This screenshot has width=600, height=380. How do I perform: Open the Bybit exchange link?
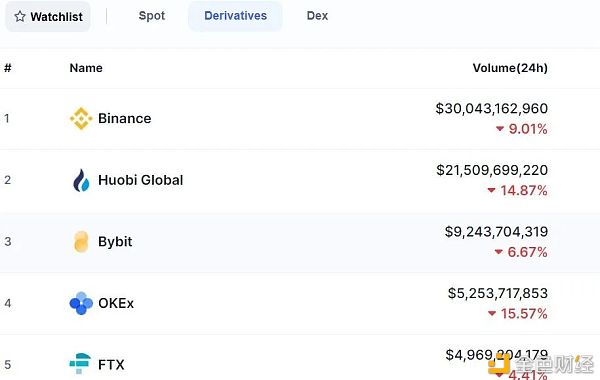pos(115,242)
